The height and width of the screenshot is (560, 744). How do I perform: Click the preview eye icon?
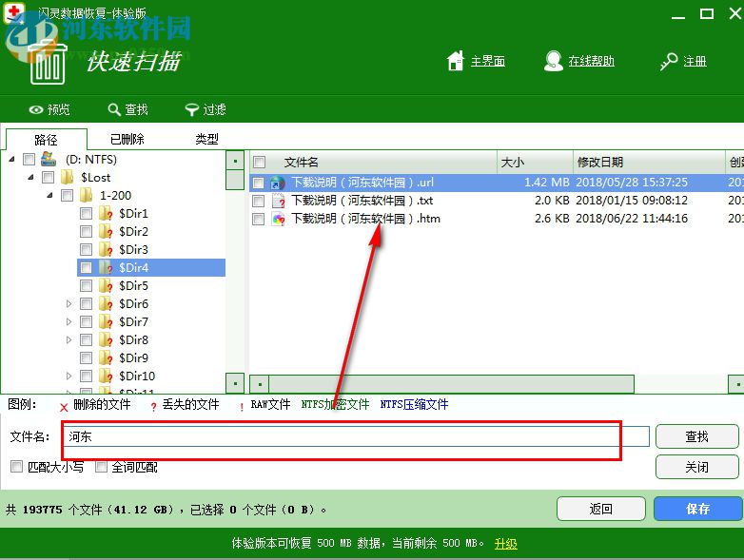[x=36, y=110]
